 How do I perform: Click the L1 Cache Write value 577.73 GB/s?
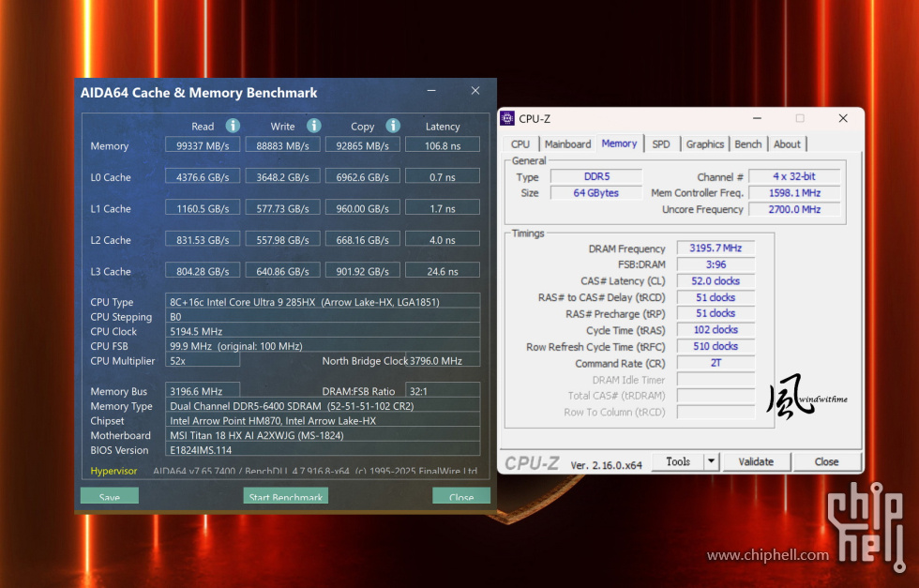click(282, 208)
